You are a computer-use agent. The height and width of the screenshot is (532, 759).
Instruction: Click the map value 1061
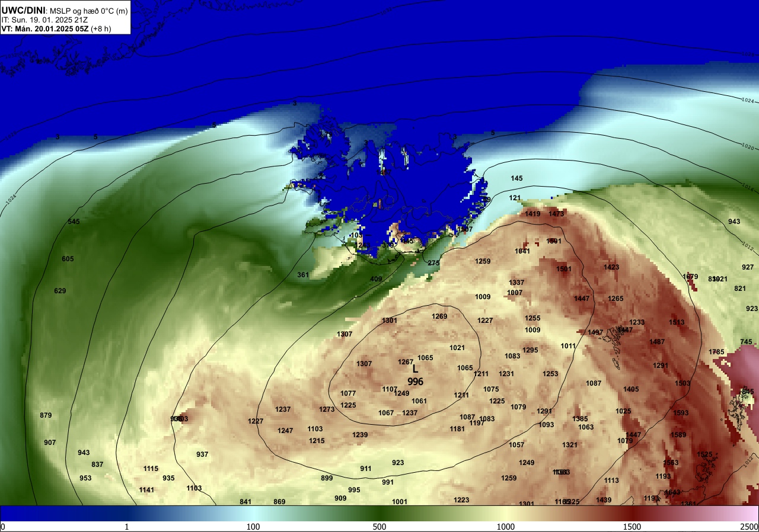(x=419, y=401)
